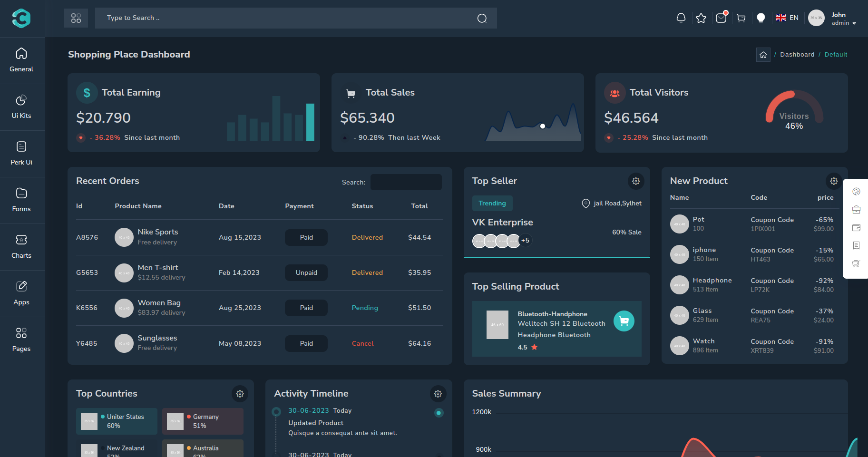
Task: Click the grid menu icon beside search
Action: pyautogui.click(x=76, y=18)
